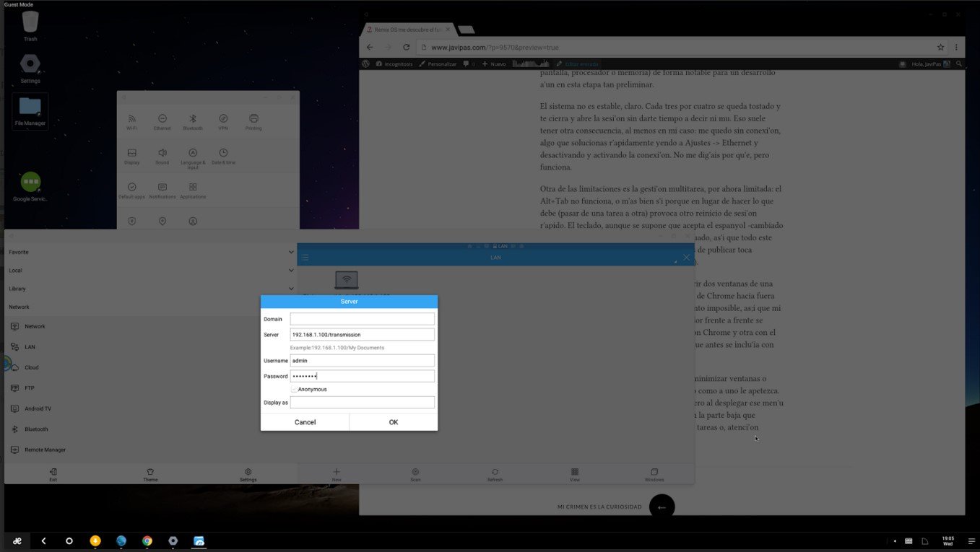Open Chrome from the taskbar
Image resolution: width=980 pixels, height=552 pixels.
pos(147,540)
